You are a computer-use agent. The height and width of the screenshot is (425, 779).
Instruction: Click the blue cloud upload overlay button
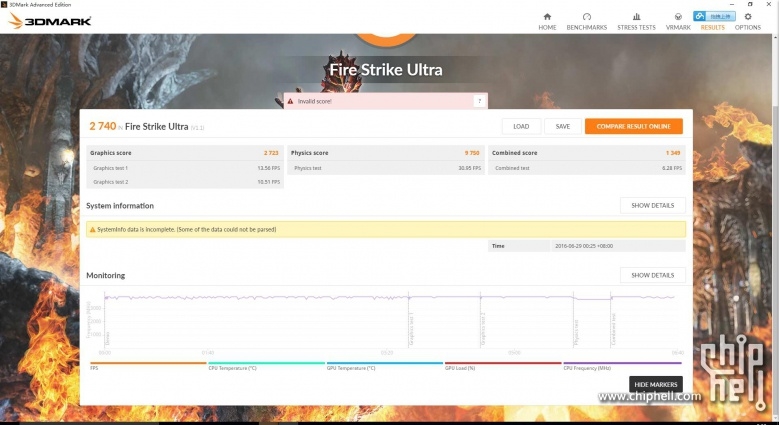click(714, 16)
